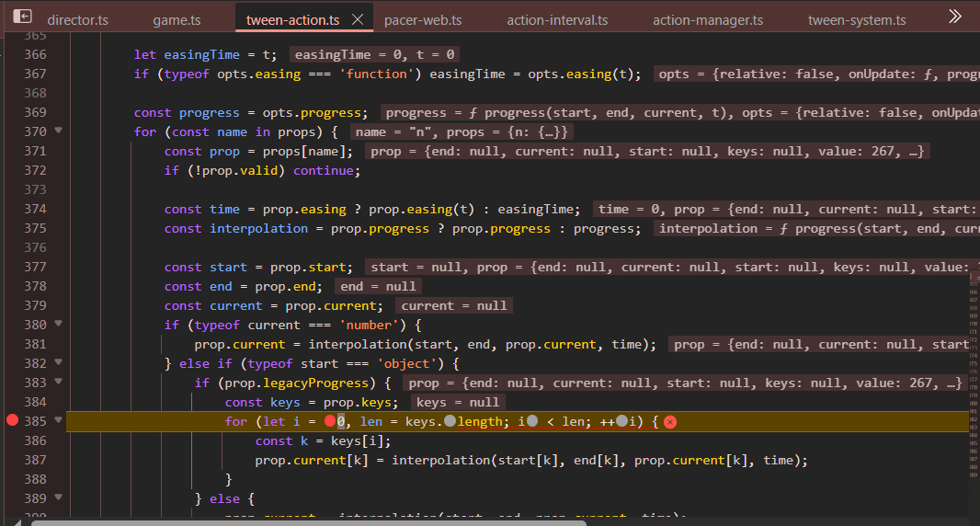Collapse the code block at line 380
This screenshot has width=980, height=526.
tap(58, 324)
